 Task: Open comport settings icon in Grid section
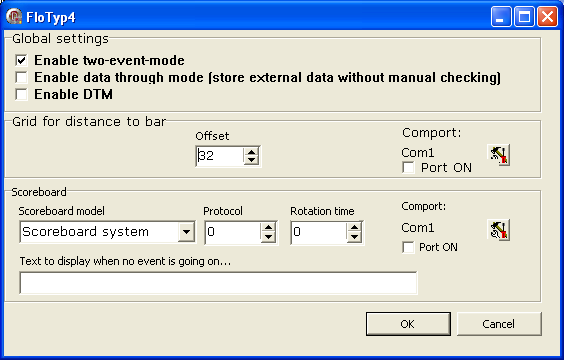pyautogui.click(x=499, y=155)
